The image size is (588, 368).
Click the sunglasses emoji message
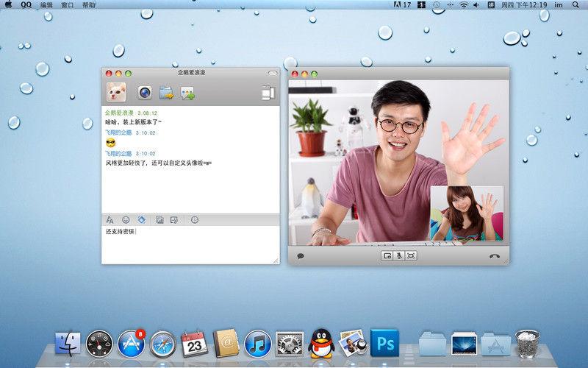[x=111, y=142]
